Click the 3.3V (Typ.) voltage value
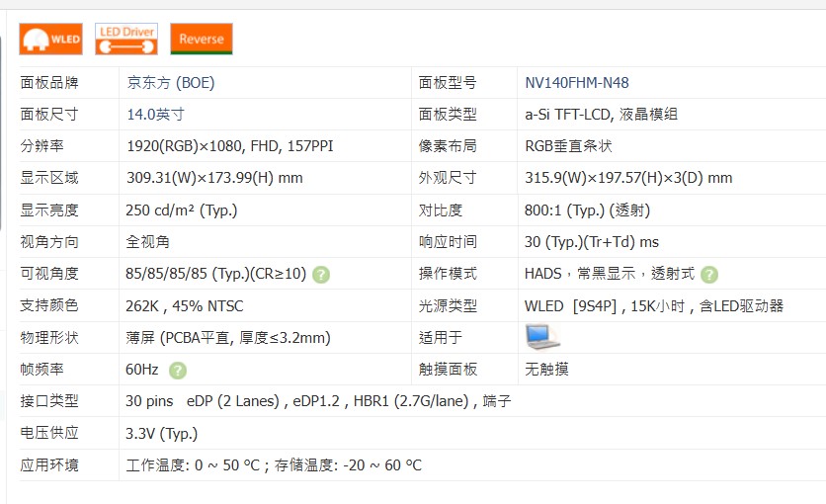The width and height of the screenshot is (826, 504). tap(162, 433)
